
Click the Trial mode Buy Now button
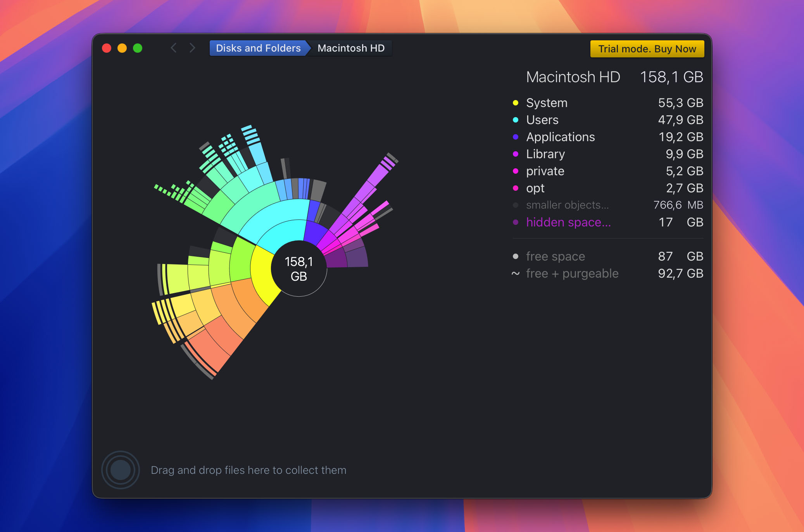[x=647, y=48]
